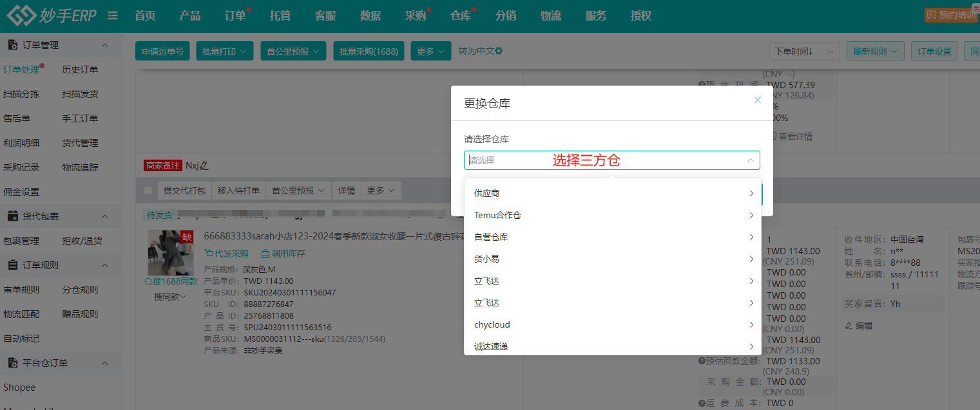Screen dimensions: 980x410
Task: Click the 批量采购(1688) button
Action: click(369, 51)
